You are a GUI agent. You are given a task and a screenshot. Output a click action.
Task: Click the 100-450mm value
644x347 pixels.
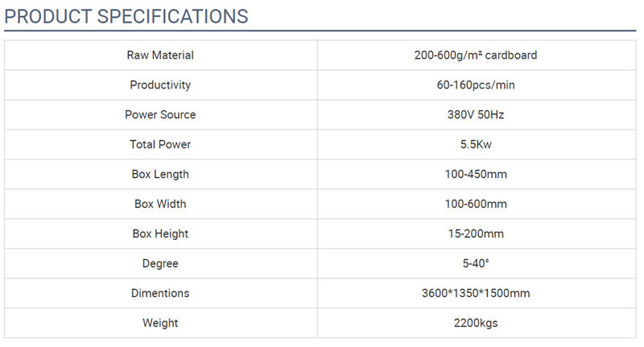[476, 174]
